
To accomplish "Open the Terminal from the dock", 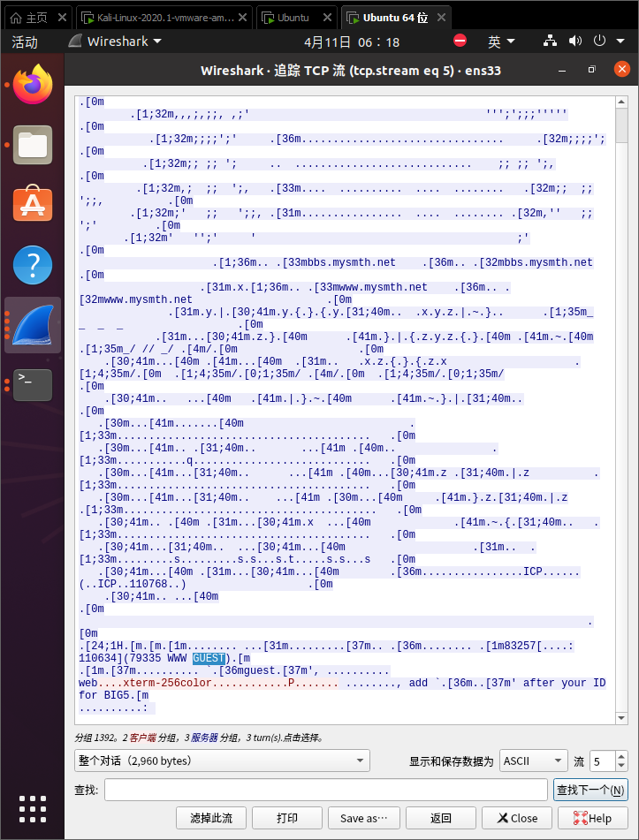I will click(33, 385).
